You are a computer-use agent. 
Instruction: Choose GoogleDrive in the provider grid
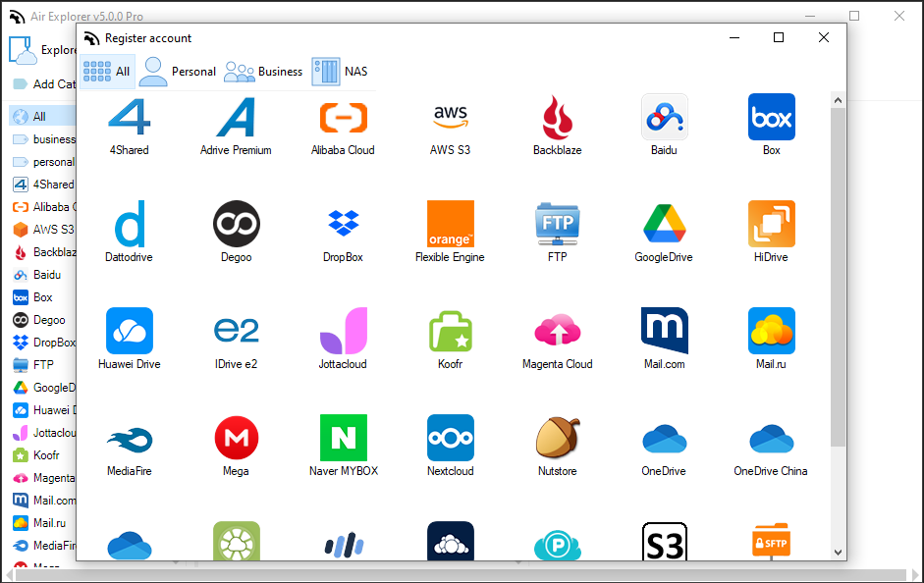[x=664, y=225]
